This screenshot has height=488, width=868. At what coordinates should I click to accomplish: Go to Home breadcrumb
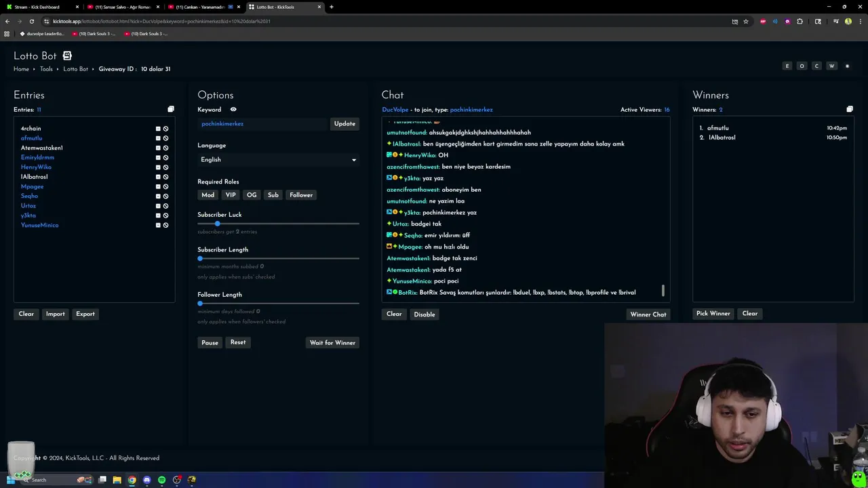click(x=21, y=69)
